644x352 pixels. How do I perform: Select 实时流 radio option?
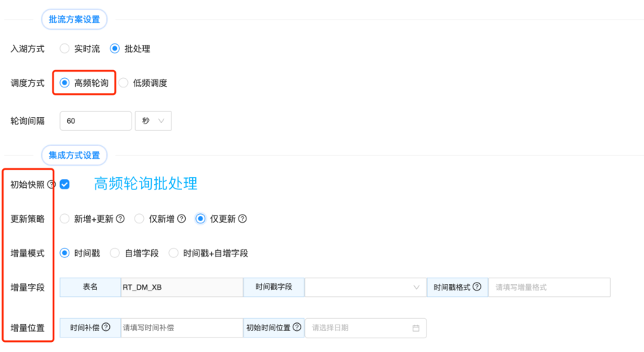click(x=65, y=48)
